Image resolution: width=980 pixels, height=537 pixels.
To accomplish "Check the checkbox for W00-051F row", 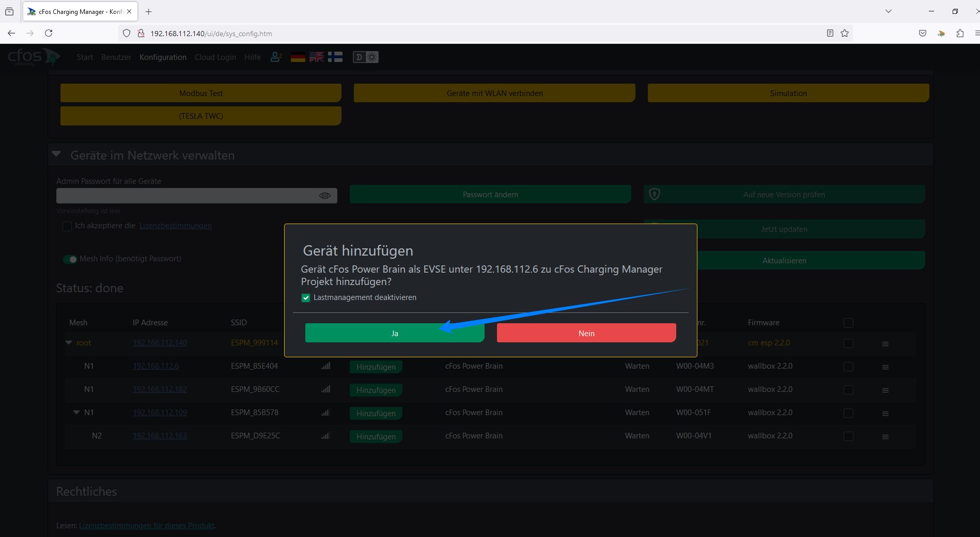I will click(848, 413).
